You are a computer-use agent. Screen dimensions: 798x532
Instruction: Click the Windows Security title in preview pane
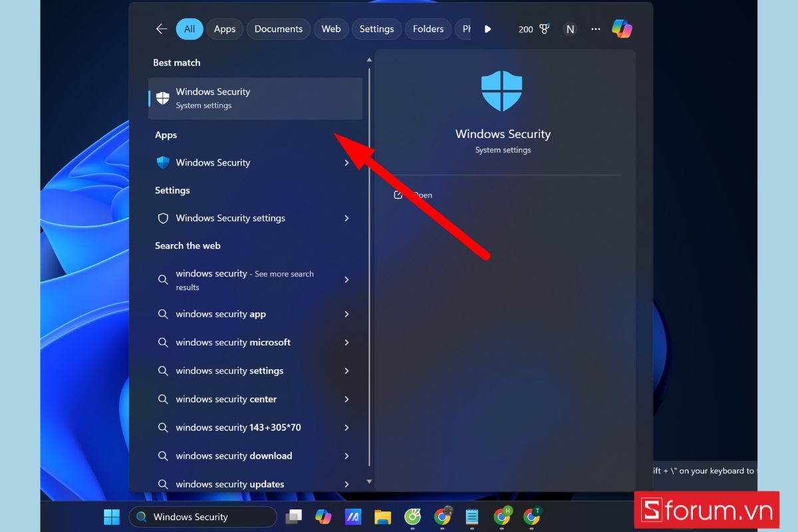(x=503, y=134)
